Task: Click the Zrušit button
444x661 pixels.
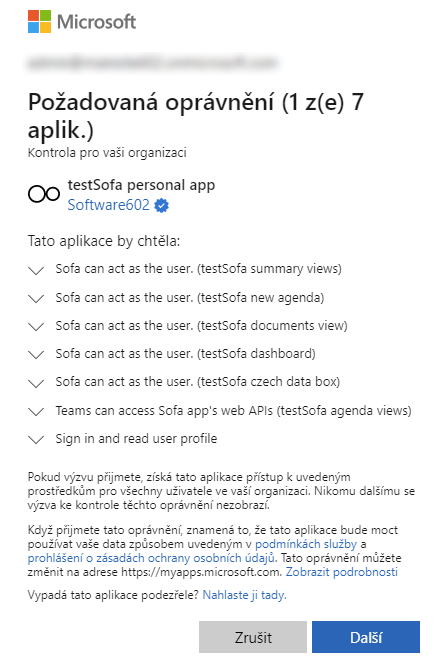Action: pyautogui.click(x=253, y=637)
